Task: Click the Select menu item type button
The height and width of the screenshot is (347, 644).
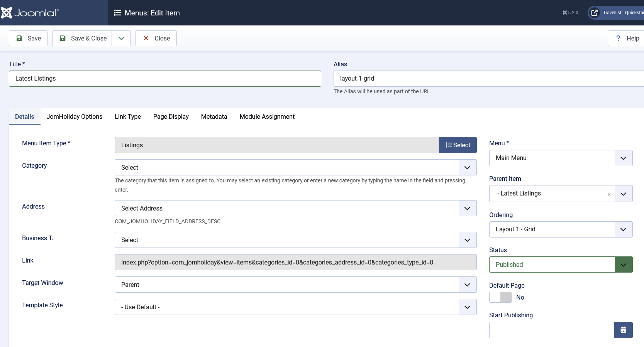Action: [x=458, y=145]
